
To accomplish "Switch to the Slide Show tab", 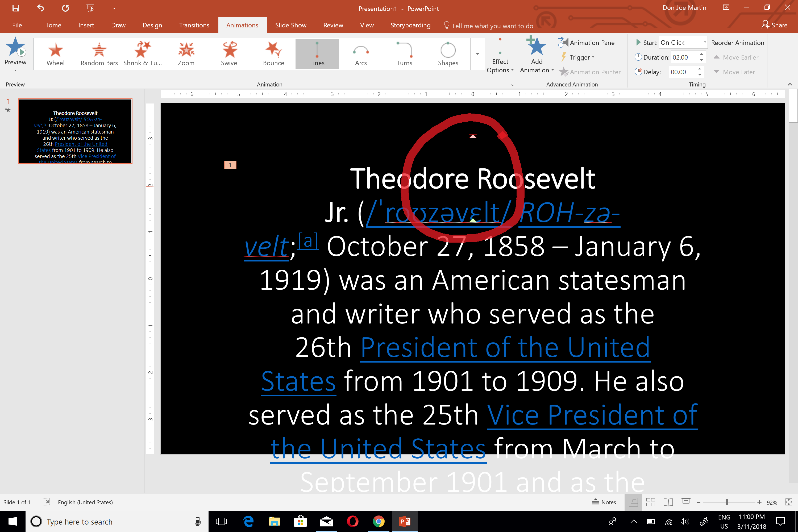I will coord(290,25).
